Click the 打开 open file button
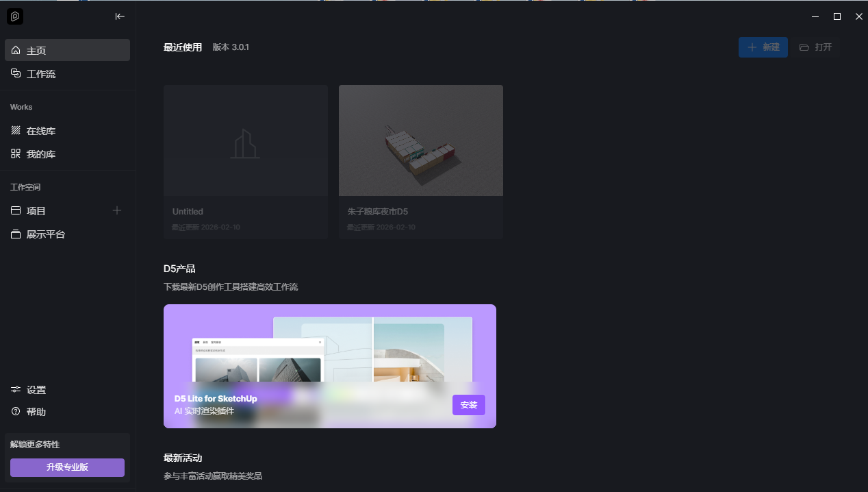The width and height of the screenshot is (868, 492). [815, 47]
